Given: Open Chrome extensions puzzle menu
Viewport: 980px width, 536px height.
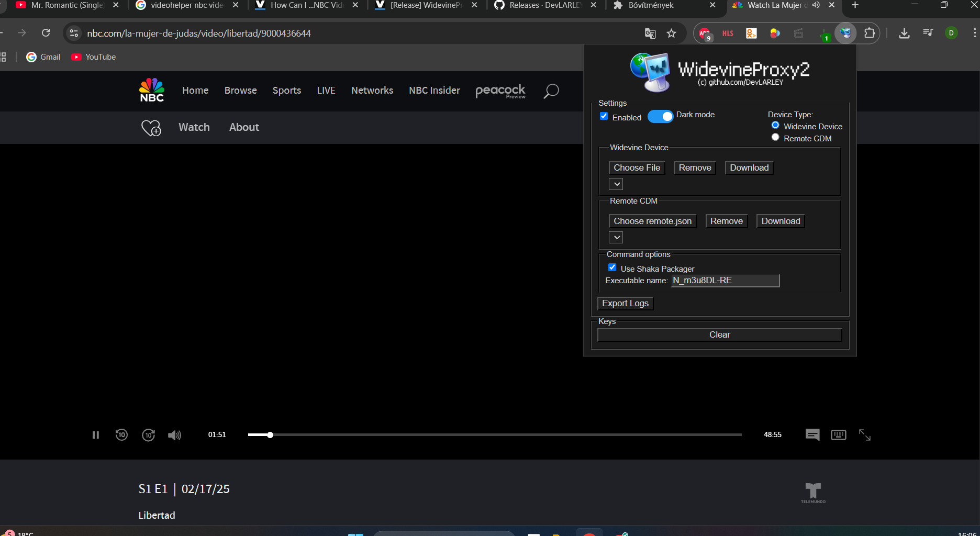Looking at the screenshot, I should [870, 33].
